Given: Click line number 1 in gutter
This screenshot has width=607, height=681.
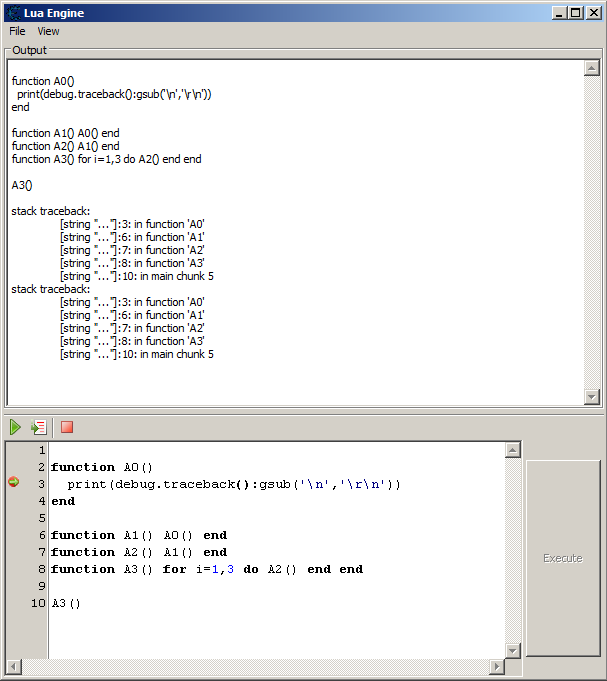Looking at the screenshot, I should click(x=42, y=450).
